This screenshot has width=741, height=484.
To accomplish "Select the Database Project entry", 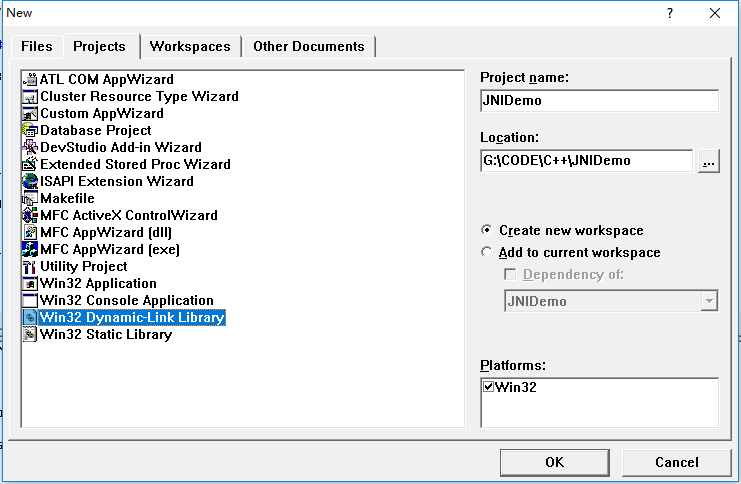I will pyautogui.click(x=96, y=130).
